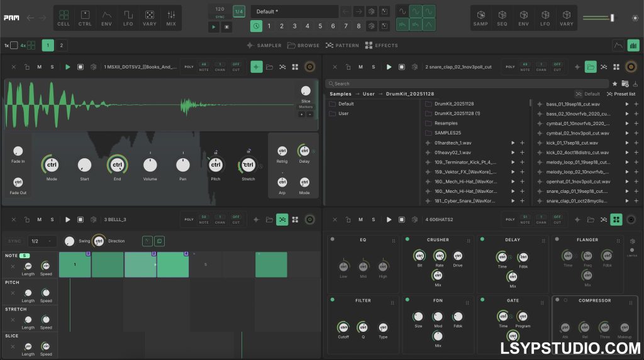Viewport: 644px width, 360px height.
Task: Click the favorites star icon in the browser
Action: [x=614, y=84]
